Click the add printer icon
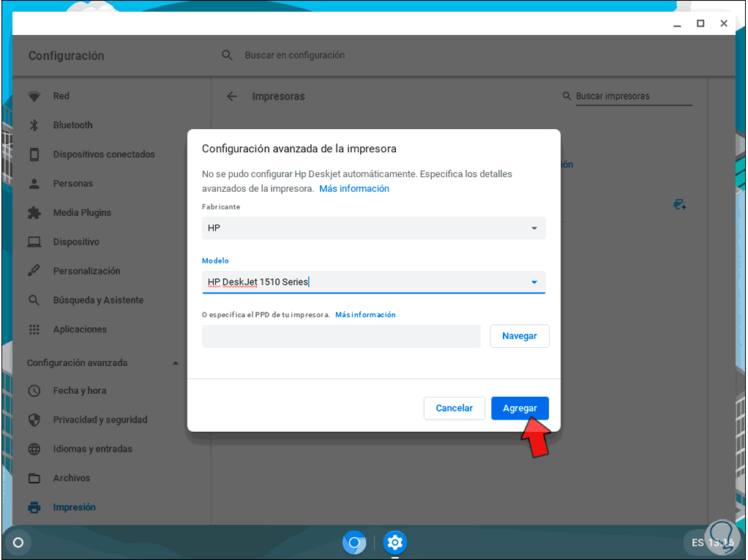Viewport: 748px width, 560px height. point(679,205)
